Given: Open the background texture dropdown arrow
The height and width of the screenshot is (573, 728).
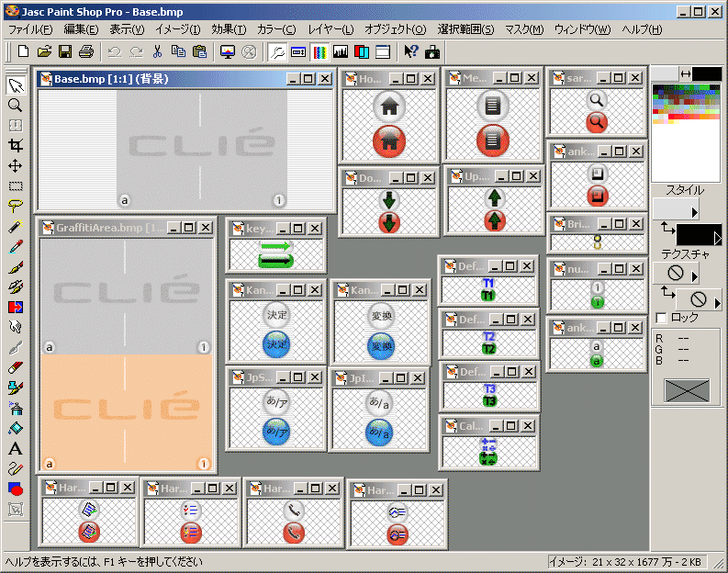Looking at the screenshot, I should tap(717, 300).
